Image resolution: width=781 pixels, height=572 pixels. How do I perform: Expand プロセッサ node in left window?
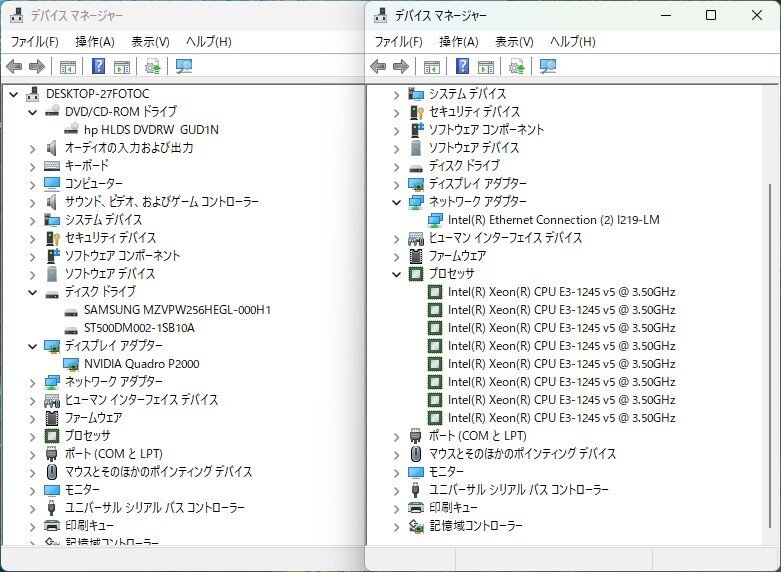pos(32,436)
